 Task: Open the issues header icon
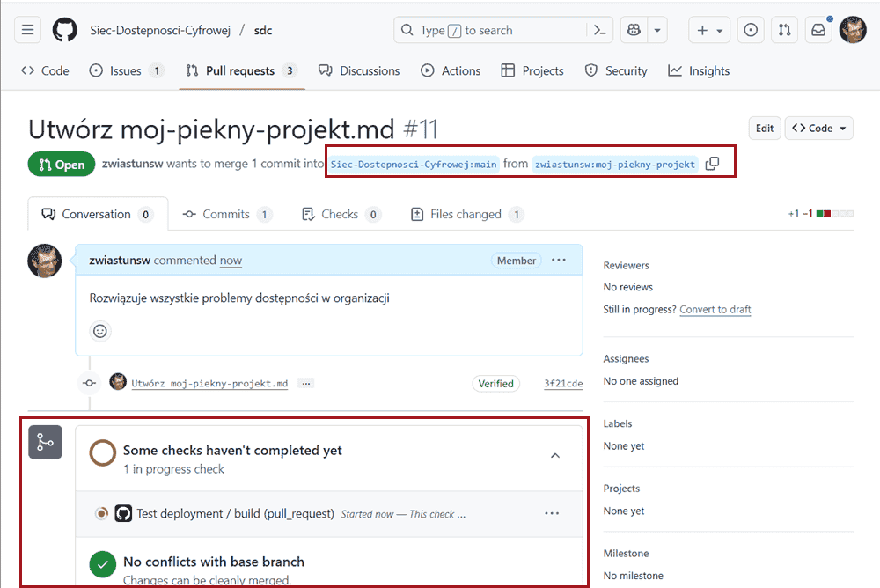[750, 30]
